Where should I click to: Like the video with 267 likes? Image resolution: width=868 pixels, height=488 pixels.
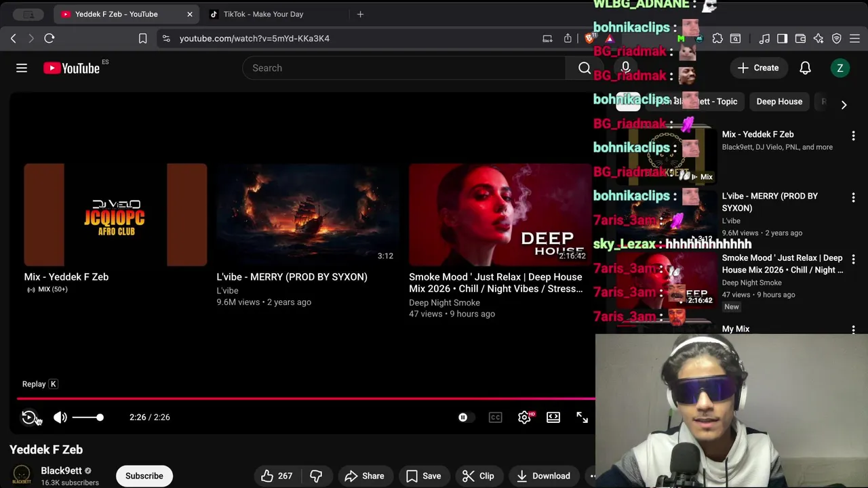(276, 476)
